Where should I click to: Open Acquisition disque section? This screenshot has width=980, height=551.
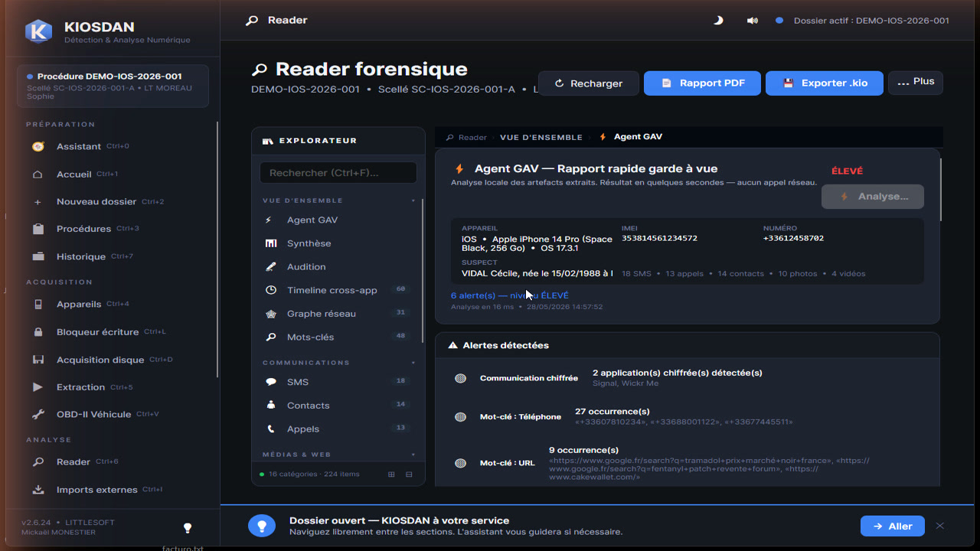(112, 360)
